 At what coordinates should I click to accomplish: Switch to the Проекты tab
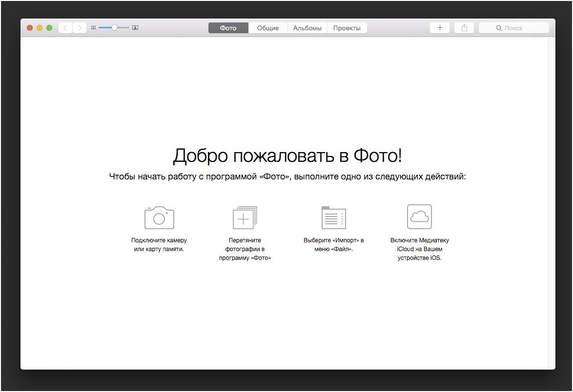point(347,28)
